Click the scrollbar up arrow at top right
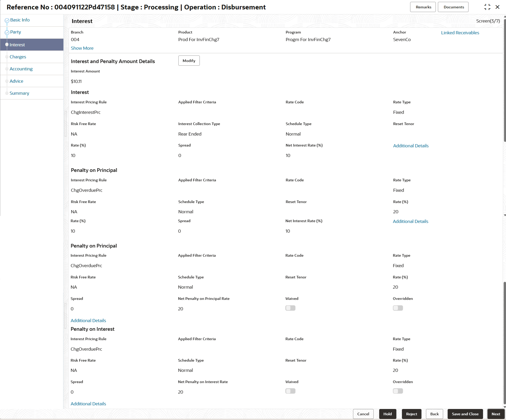This screenshot has height=420, width=506. (x=504, y=16)
